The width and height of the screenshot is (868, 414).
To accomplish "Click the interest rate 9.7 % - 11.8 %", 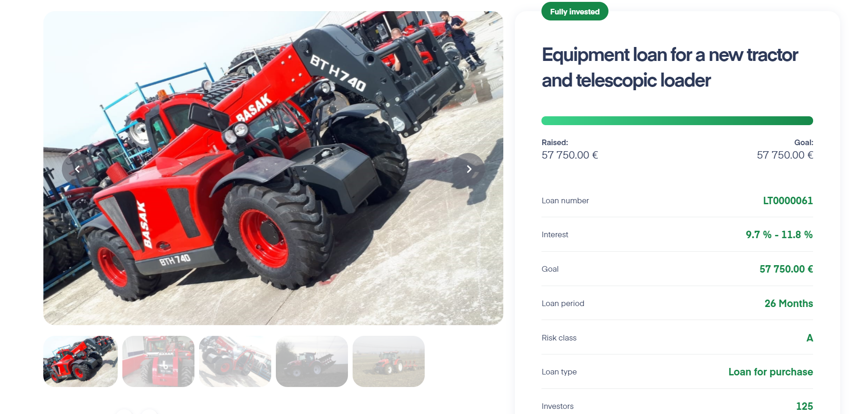I will pyautogui.click(x=779, y=234).
